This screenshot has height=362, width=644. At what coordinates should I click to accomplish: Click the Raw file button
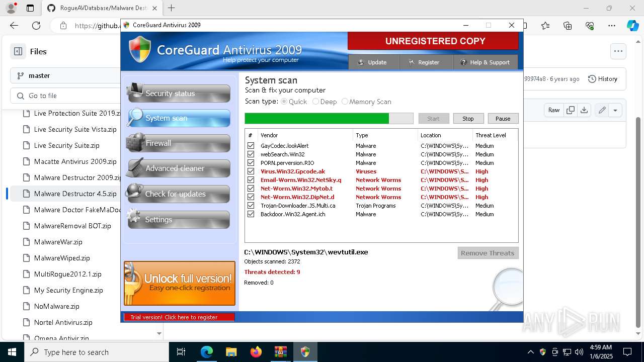point(554,110)
